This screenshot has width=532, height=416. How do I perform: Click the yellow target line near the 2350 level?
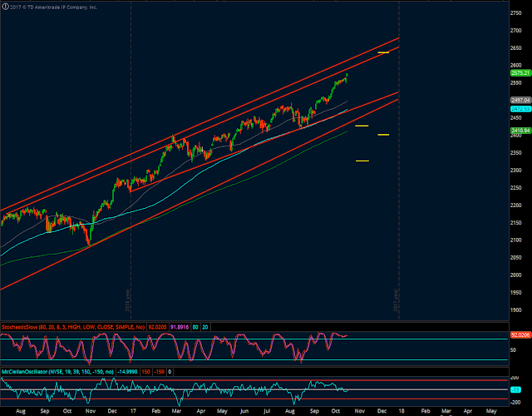tap(362, 161)
